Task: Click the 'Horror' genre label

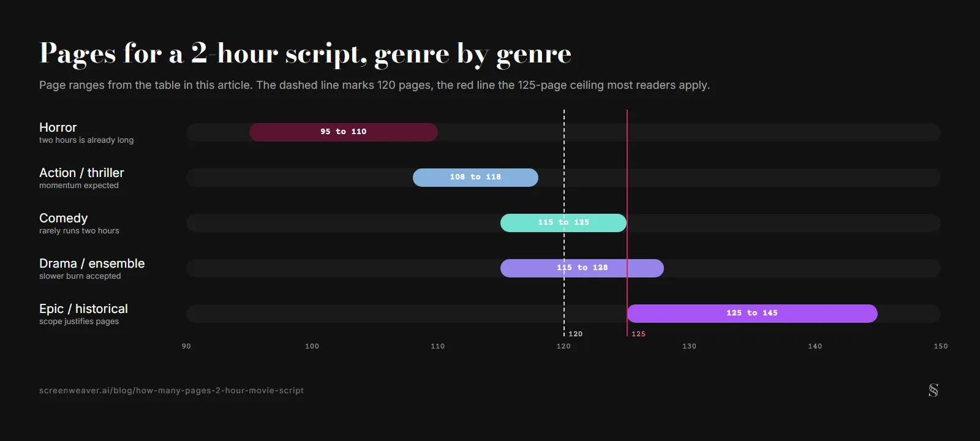Action: click(58, 127)
